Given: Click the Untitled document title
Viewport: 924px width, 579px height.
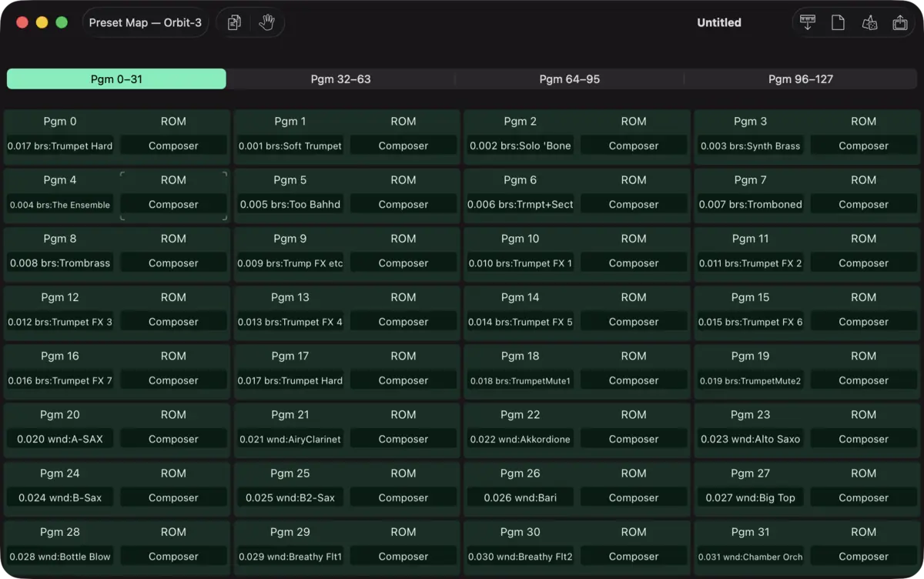Looking at the screenshot, I should [719, 22].
